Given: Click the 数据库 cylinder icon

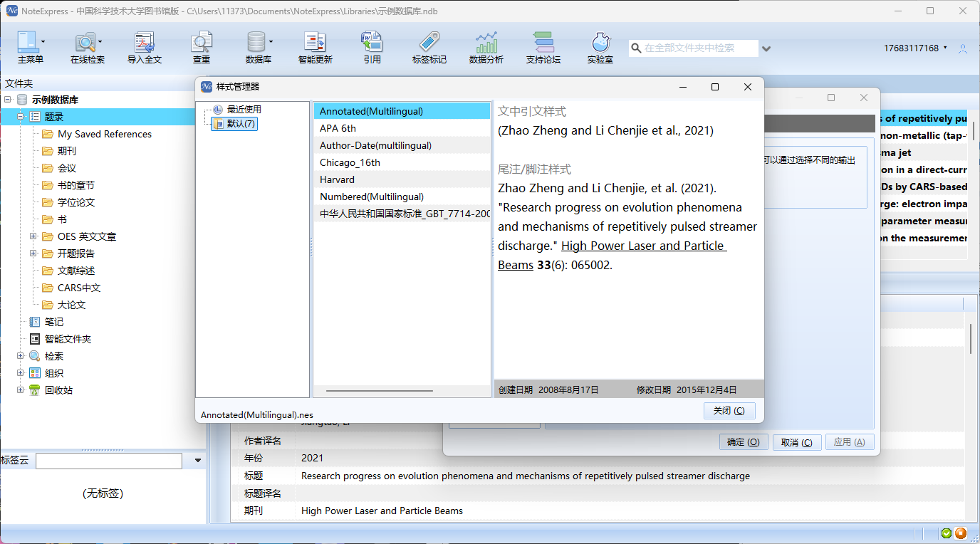Looking at the screenshot, I should (256, 41).
